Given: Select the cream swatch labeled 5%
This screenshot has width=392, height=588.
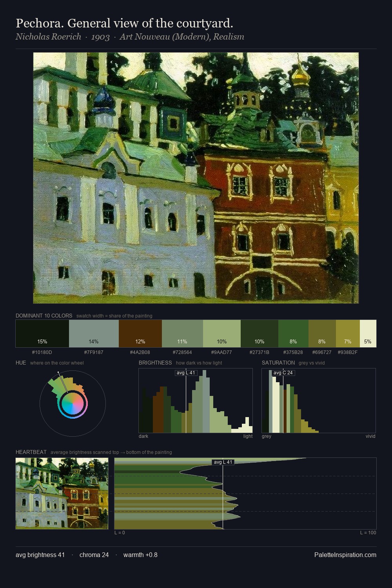Looking at the screenshot, I should click(x=368, y=334).
